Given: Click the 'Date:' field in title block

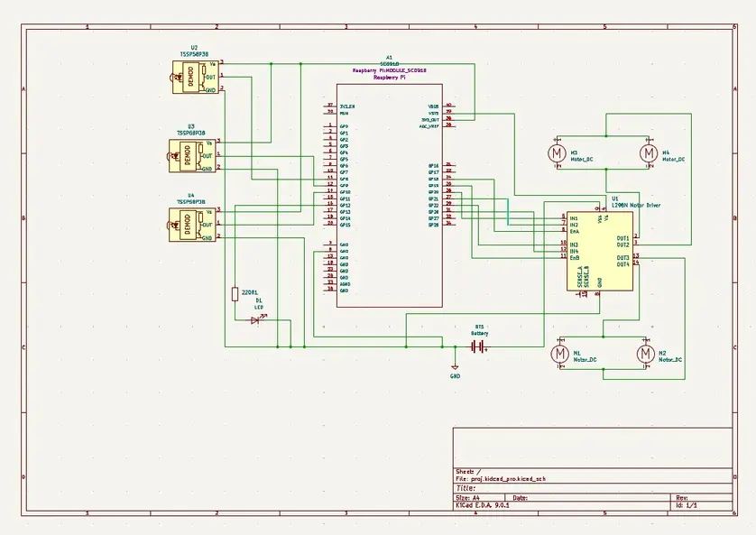Looking at the screenshot, I should coord(521,498).
